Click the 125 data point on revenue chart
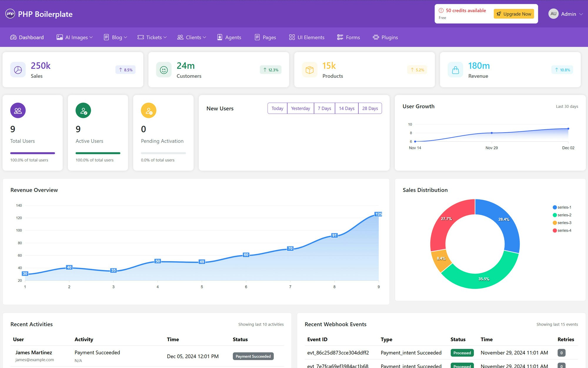Image resolution: width=588 pixels, height=368 pixels. (x=378, y=214)
